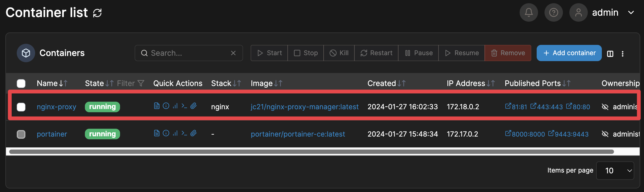
Task: Open the table column settings icon
Action: coord(610,54)
